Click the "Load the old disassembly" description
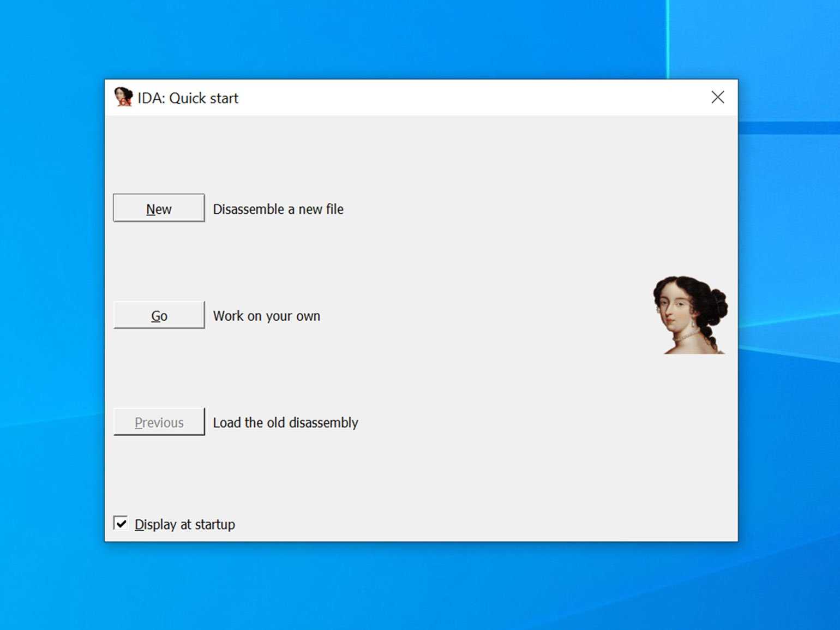The width and height of the screenshot is (840, 630). (x=285, y=423)
